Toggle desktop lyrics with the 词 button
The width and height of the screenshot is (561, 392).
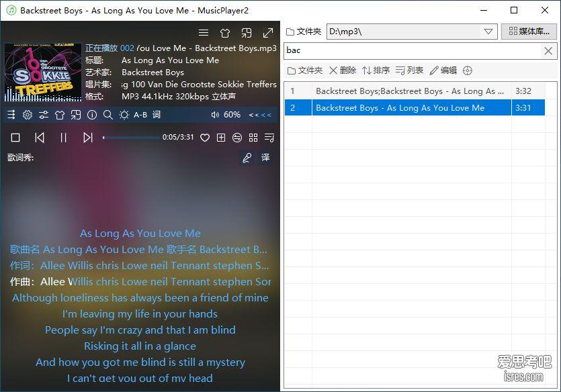pos(157,115)
